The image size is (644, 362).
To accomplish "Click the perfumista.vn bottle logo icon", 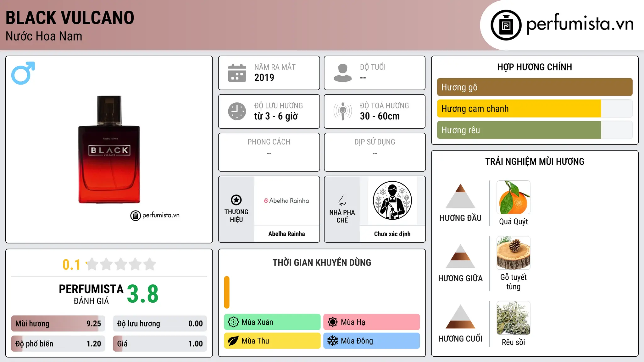I will [x=506, y=25].
